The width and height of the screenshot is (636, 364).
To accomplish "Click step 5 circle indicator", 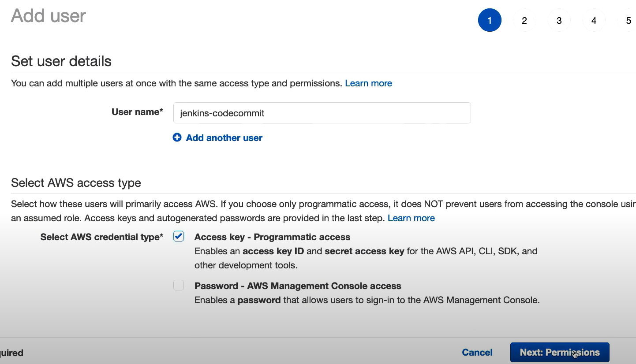I will pyautogui.click(x=628, y=20).
